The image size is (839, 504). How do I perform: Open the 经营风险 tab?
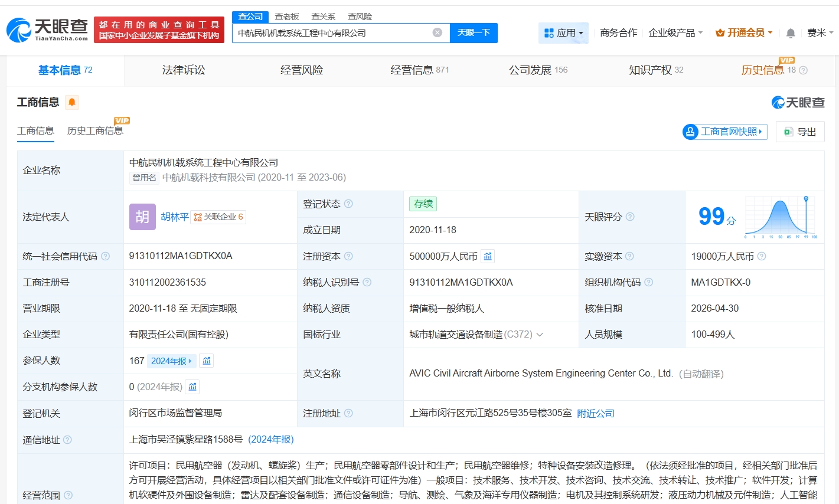(302, 70)
